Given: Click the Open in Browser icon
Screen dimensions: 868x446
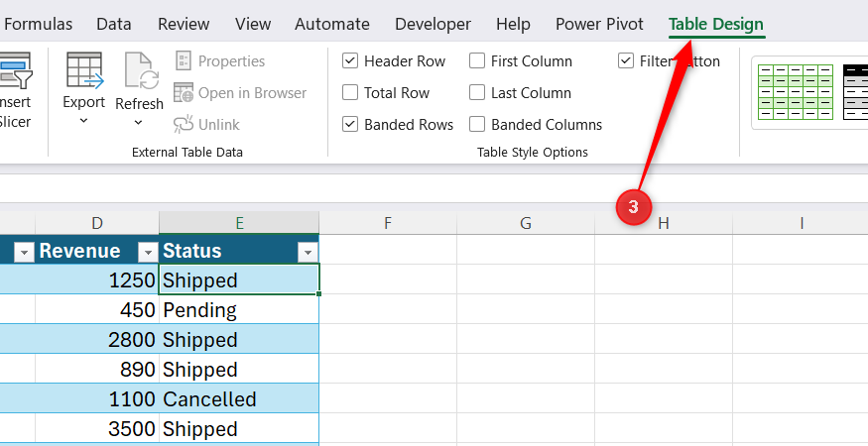Looking at the screenshot, I should click(184, 92).
